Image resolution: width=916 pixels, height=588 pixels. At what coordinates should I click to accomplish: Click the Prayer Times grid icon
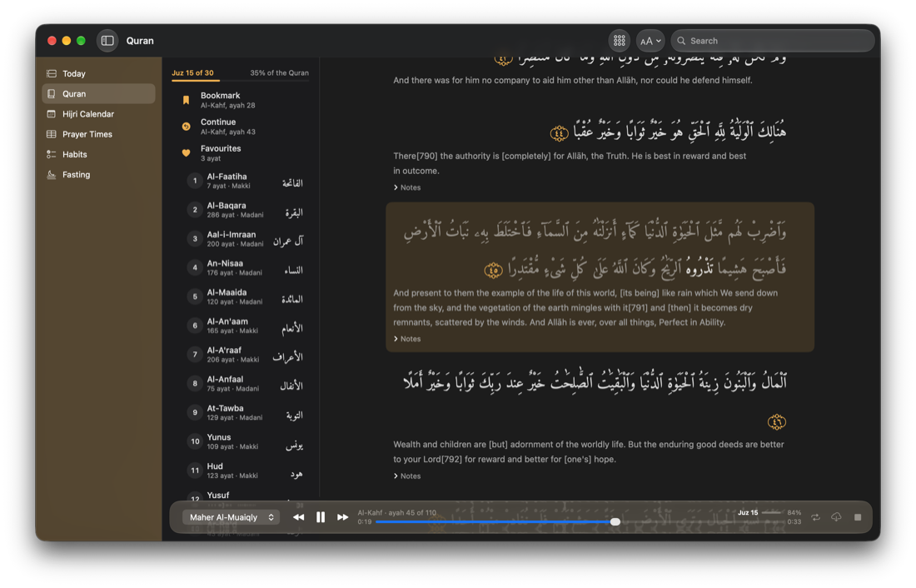tap(52, 134)
